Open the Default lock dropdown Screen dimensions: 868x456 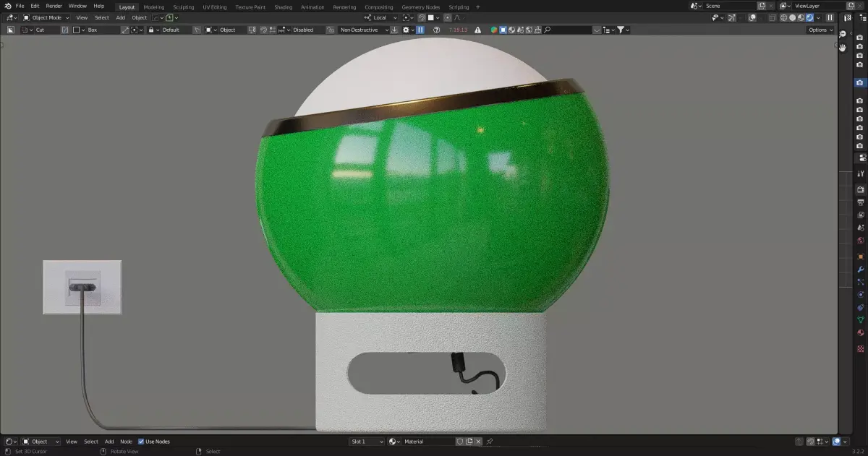click(x=169, y=30)
